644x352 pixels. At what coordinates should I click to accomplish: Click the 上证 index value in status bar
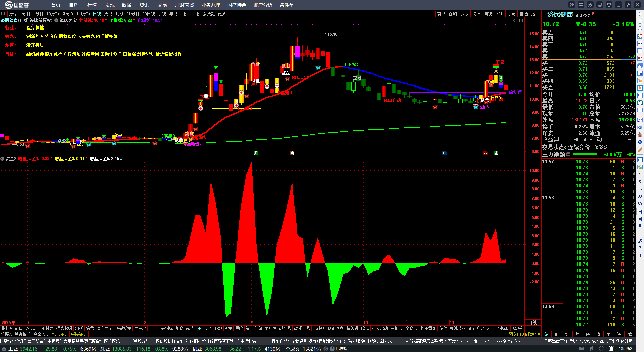pos(29,349)
